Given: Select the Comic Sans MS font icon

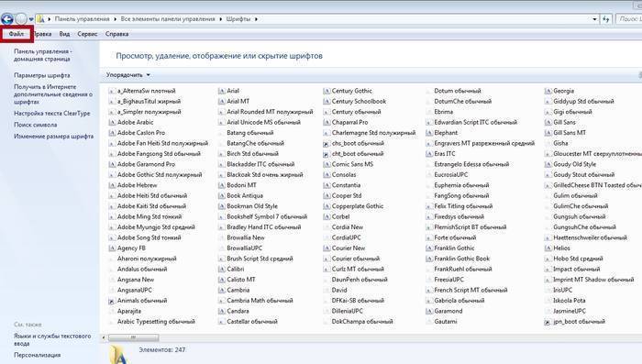Looking at the screenshot, I should click(x=327, y=165).
